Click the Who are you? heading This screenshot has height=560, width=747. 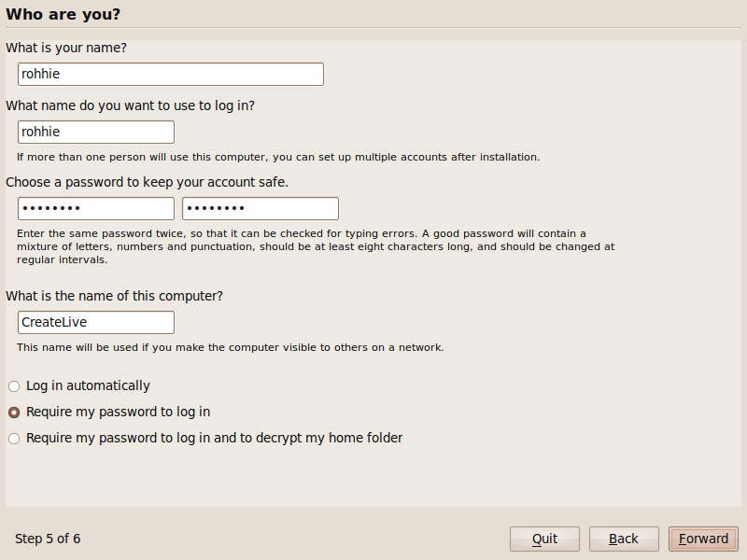coord(63,14)
